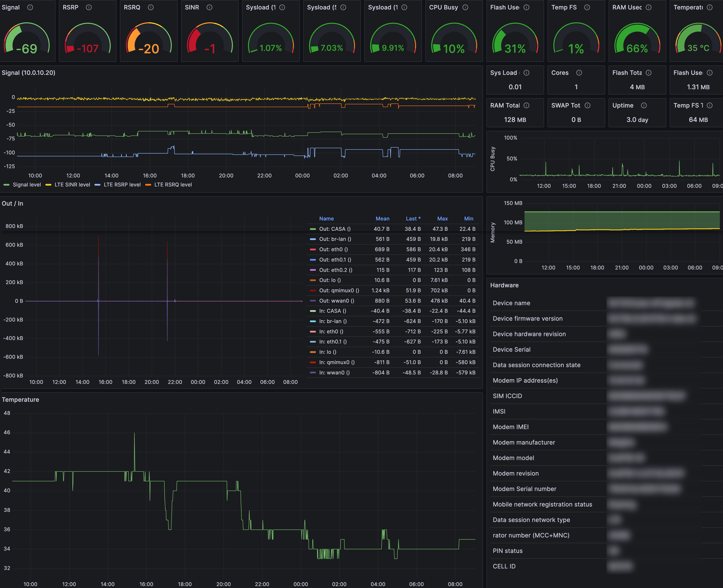Click the orange LTE RSRQ level color swatch
Screen dimensions: 723x588
coord(148,185)
